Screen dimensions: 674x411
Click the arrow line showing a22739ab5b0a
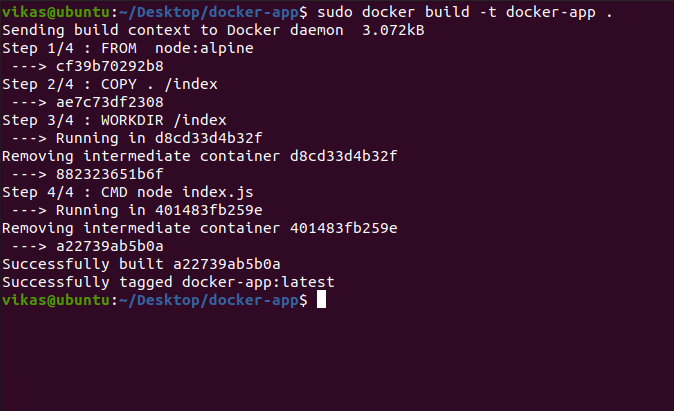point(87,246)
